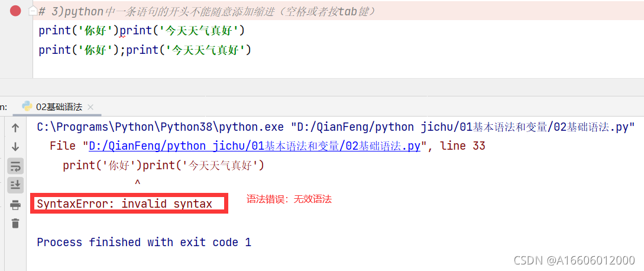Toggle scroll to end of output

coord(15,185)
